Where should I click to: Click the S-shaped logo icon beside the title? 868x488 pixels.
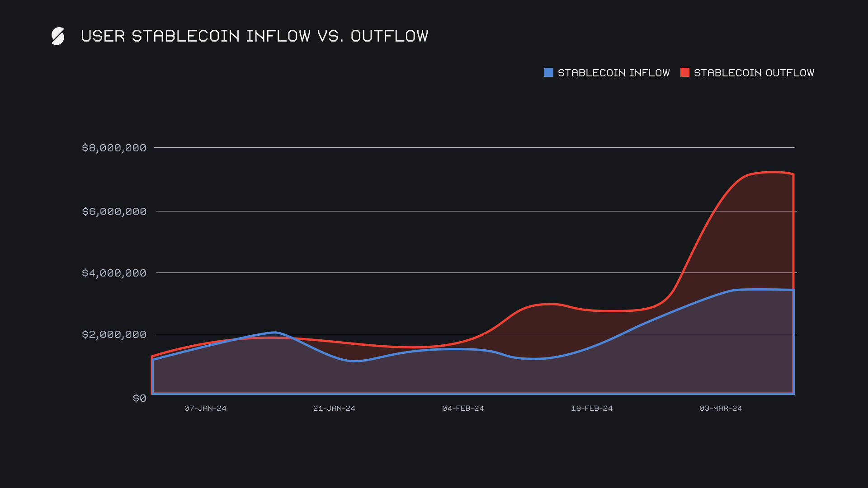click(x=58, y=36)
